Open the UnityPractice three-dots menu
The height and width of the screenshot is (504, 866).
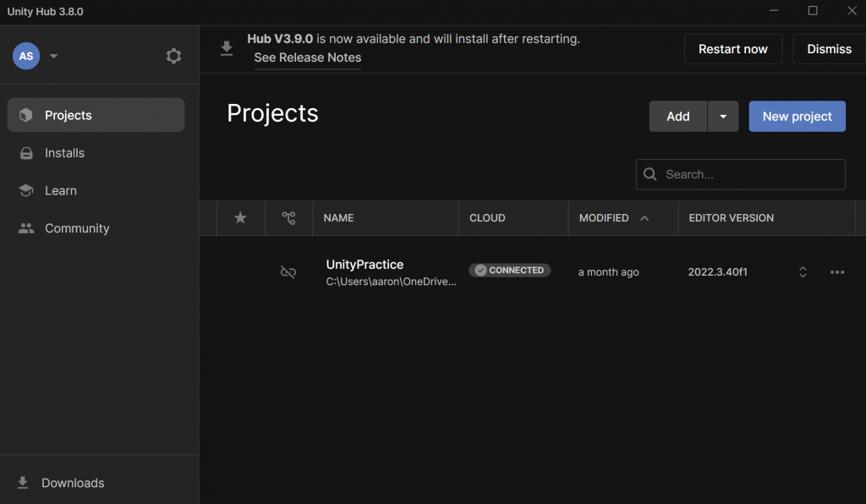click(x=836, y=271)
